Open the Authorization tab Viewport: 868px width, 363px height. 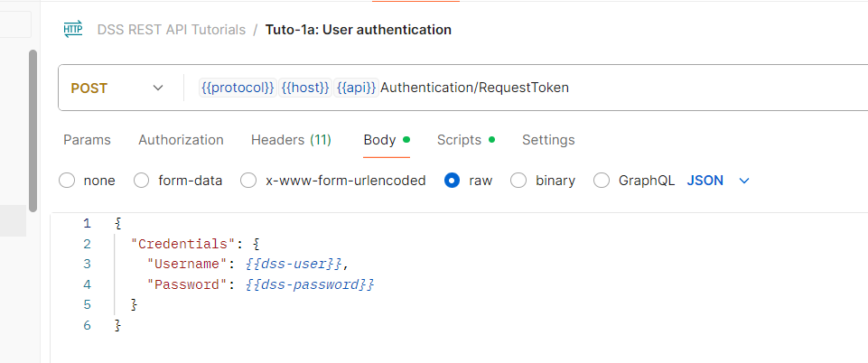pos(181,140)
